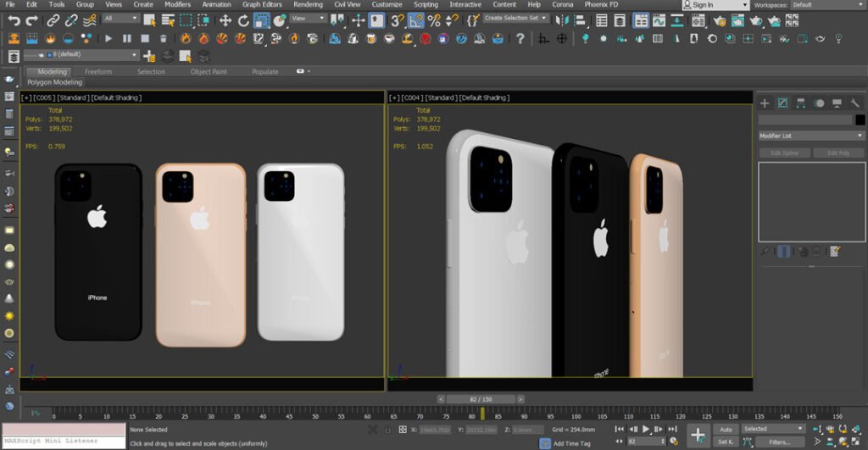Expand Create Selection Set dropdown

pos(515,19)
